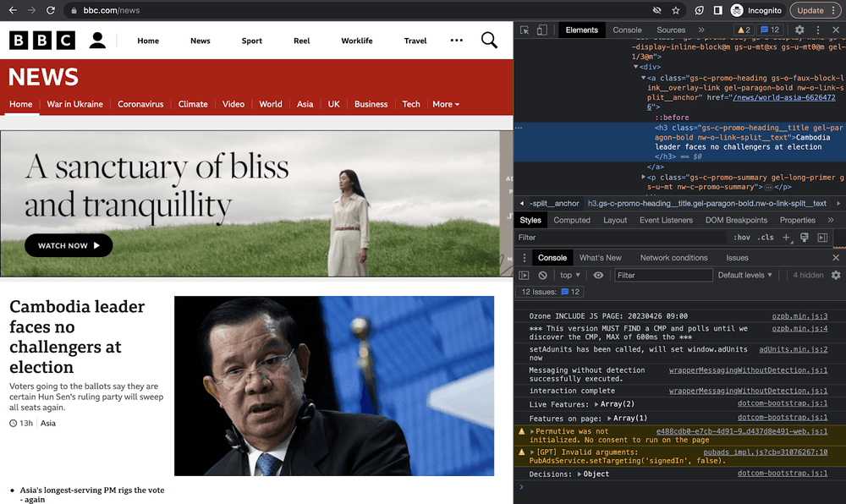Activate the DevTools inspect element picker
The height and width of the screenshot is (504, 846).
525,30
